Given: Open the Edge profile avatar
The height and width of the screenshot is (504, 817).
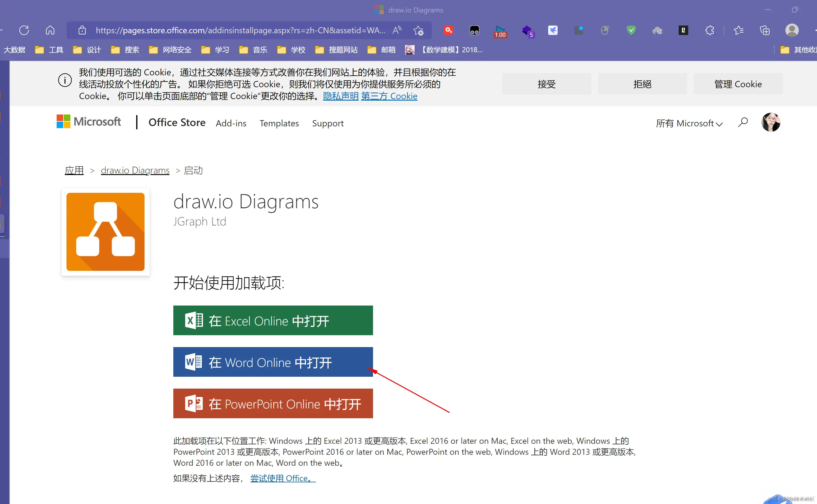Looking at the screenshot, I should tap(792, 30).
